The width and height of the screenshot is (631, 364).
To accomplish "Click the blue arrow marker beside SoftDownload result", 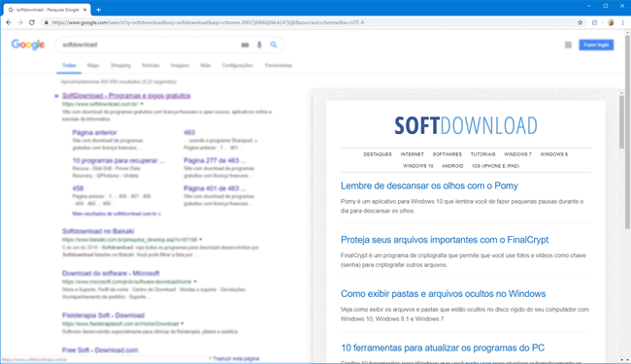I will tap(56, 96).
